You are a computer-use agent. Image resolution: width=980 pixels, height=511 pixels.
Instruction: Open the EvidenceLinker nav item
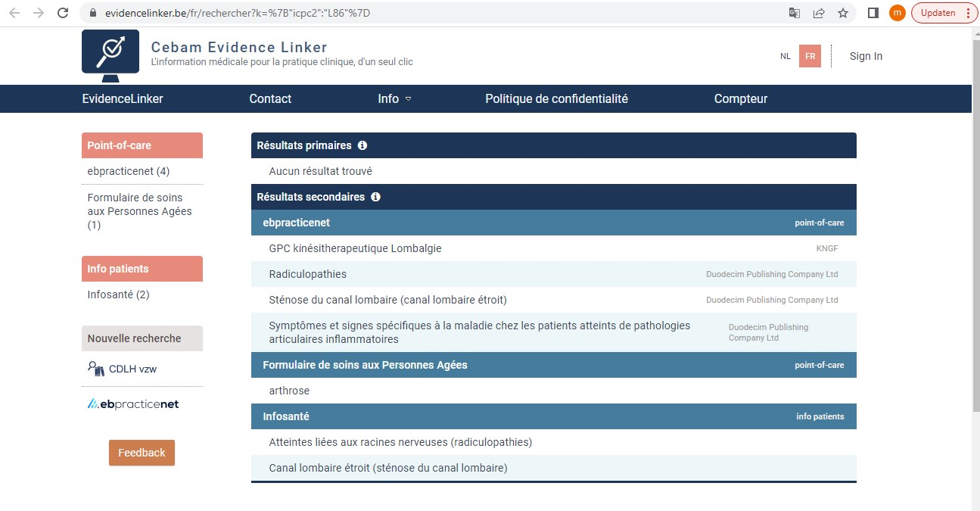pyautogui.click(x=123, y=98)
